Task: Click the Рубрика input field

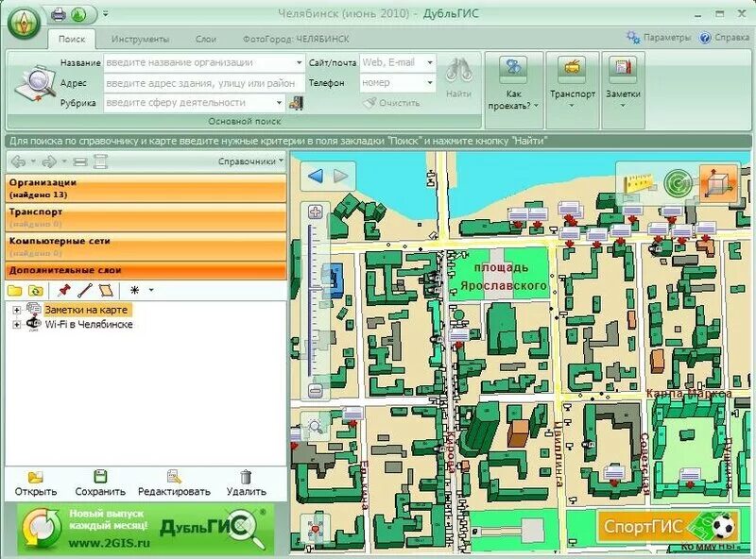Action: click(x=189, y=103)
